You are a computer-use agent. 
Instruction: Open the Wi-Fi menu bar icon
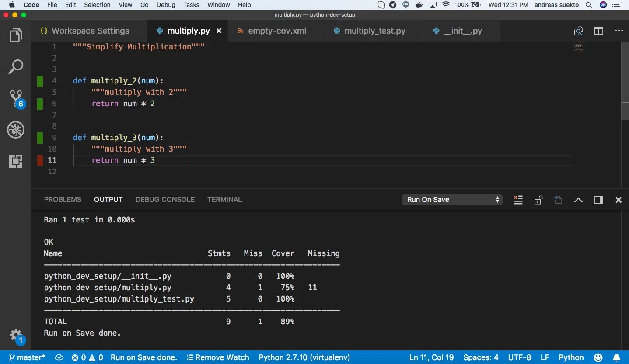coord(446,5)
